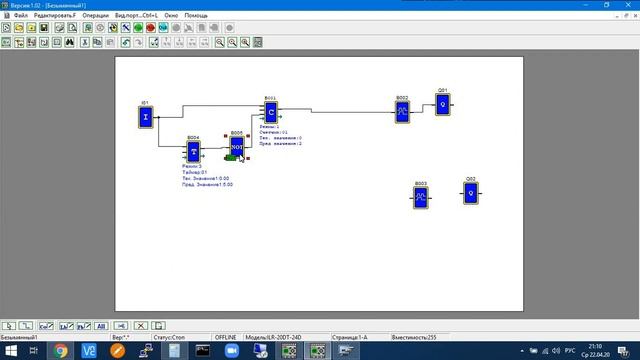Click the Вместимость:255 status text
640x360 pixels.
coord(414,338)
